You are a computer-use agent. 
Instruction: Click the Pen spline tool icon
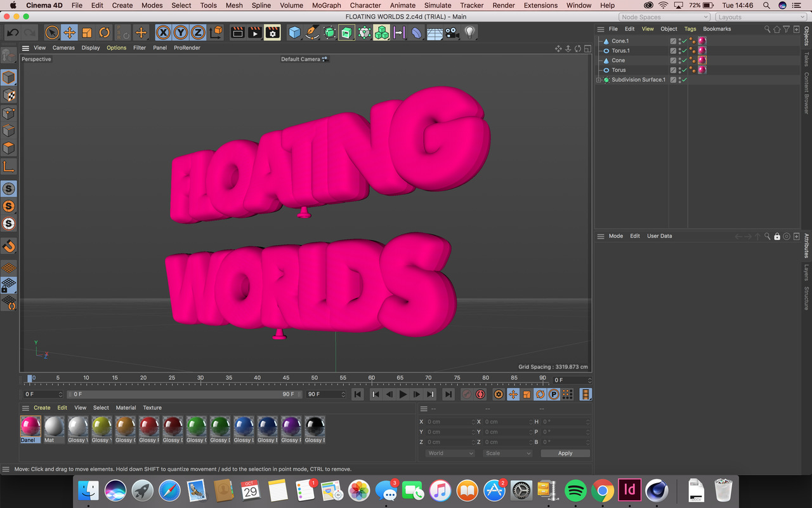click(x=312, y=32)
